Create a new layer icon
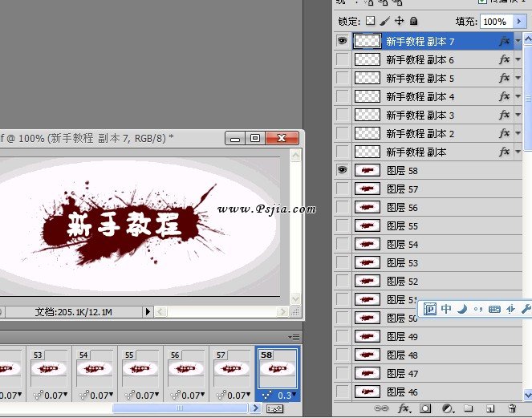The image size is (532, 418). coord(489,408)
